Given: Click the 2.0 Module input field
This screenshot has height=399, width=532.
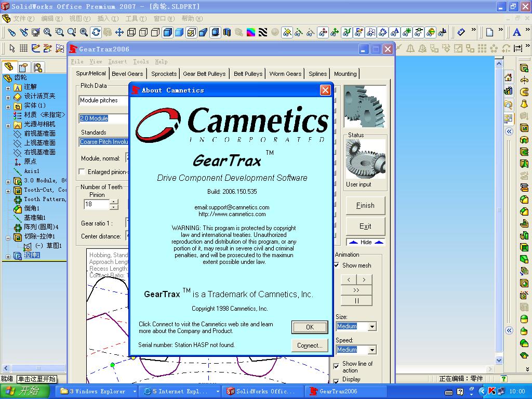Looking at the screenshot, I should point(104,118).
